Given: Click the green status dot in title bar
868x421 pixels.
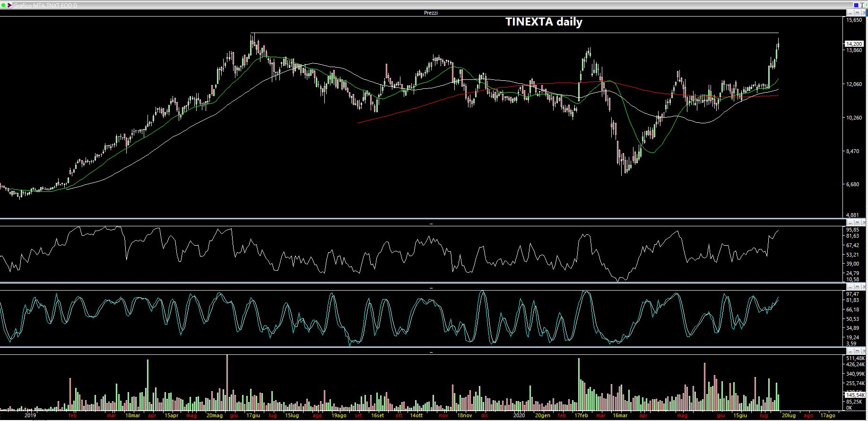Looking at the screenshot, I should 3,5.
